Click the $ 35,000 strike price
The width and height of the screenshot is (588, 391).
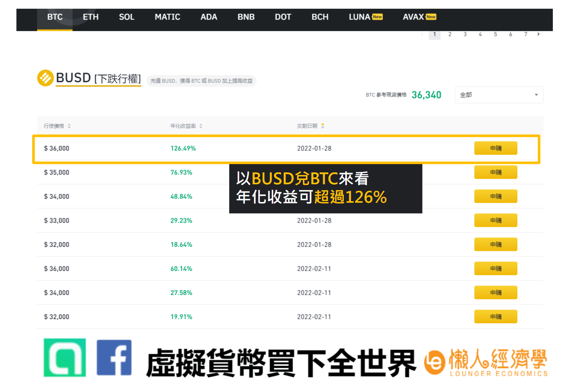point(57,172)
